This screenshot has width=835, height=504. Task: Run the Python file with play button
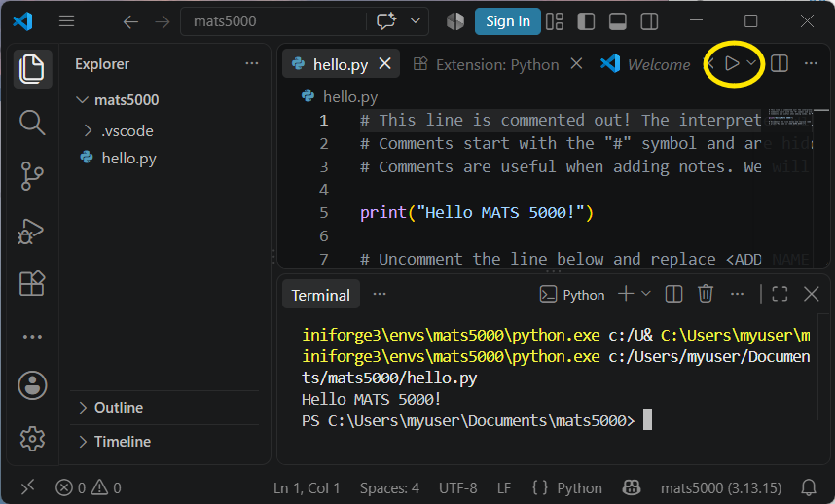[x=732, y=64]
